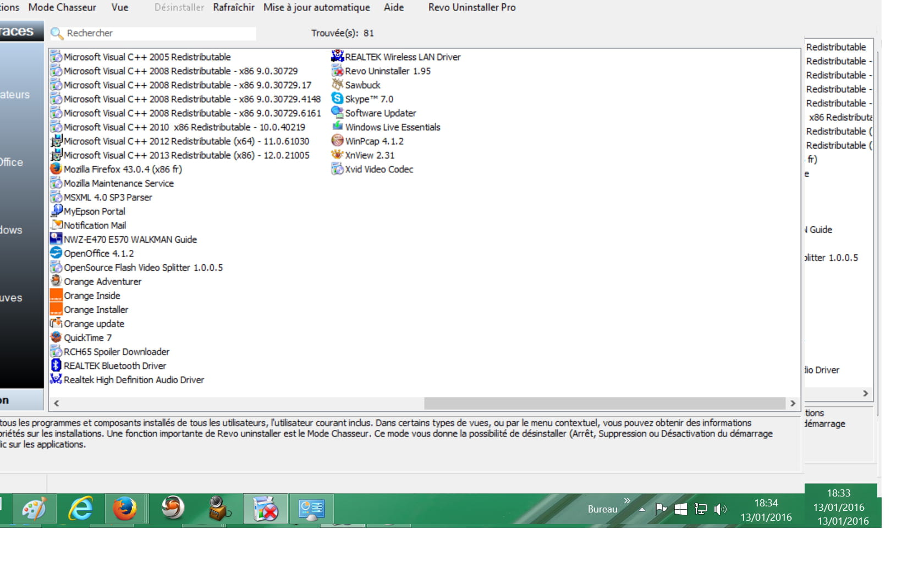The height and width of the screenshot is (578, 924).
Task: Click the QuickTime 7 icon
Action: [x=56, y=337]
